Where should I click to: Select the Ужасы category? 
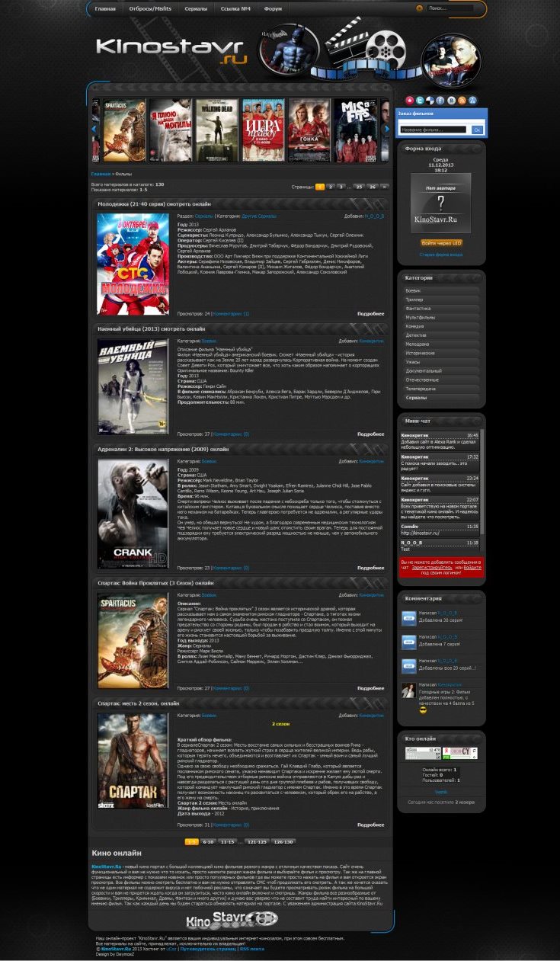pos(440,362)
